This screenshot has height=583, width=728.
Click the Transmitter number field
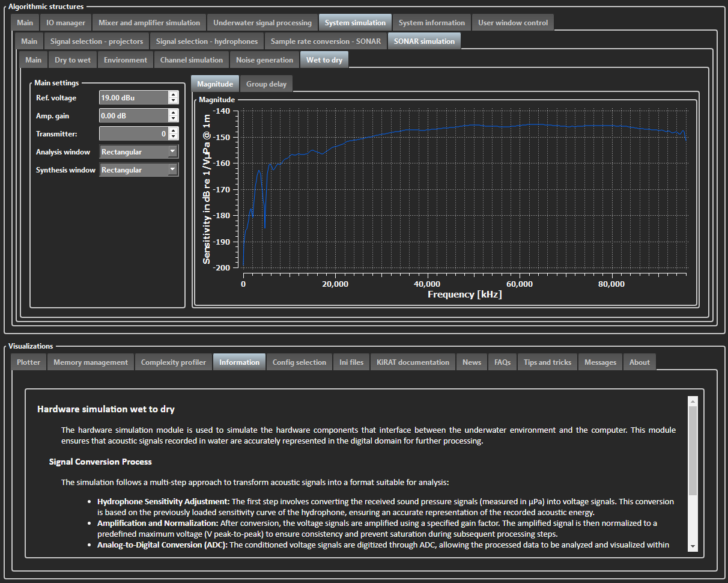pos(133,133)
